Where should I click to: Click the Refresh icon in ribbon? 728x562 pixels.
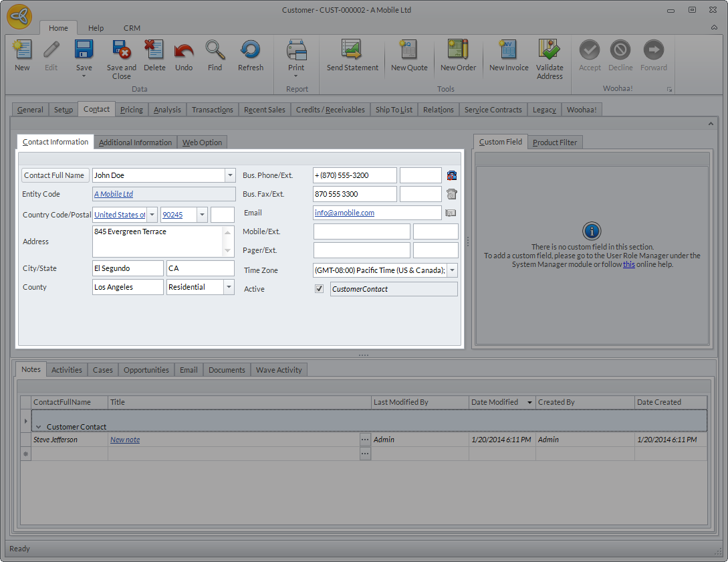[x=251, y=51]
